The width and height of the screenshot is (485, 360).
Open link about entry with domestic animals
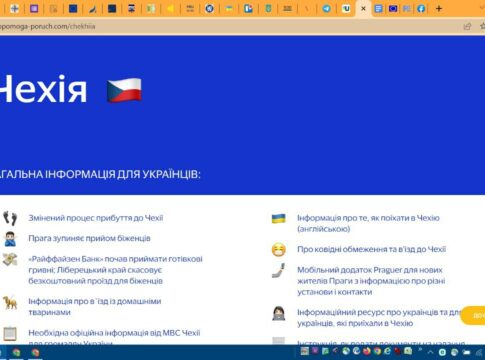[95, 306]
